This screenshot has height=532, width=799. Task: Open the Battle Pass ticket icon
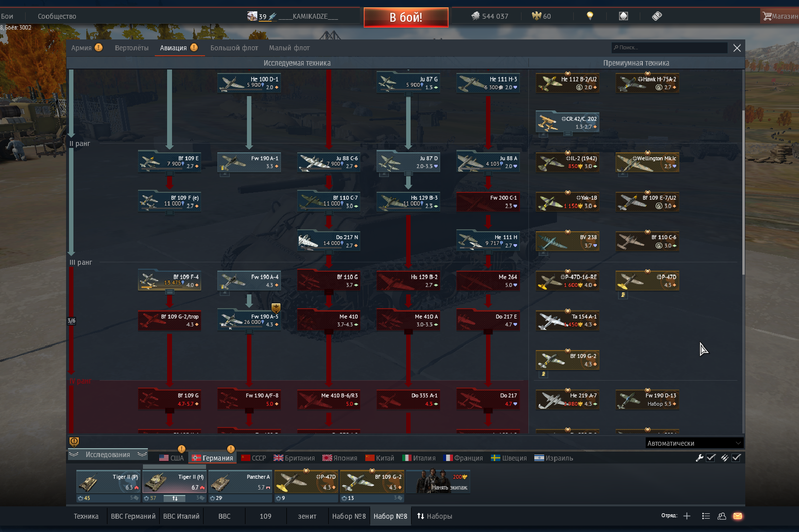click(x=657, y=16)
